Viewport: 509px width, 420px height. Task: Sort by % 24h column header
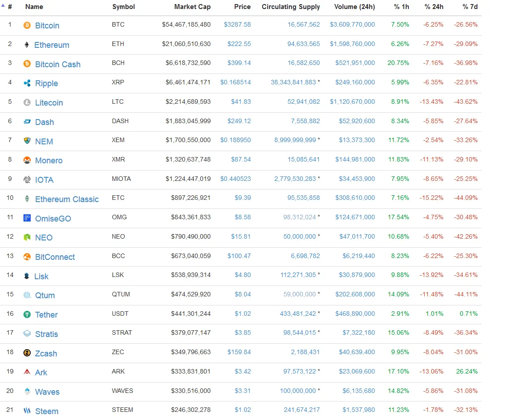tap(434, 7)
